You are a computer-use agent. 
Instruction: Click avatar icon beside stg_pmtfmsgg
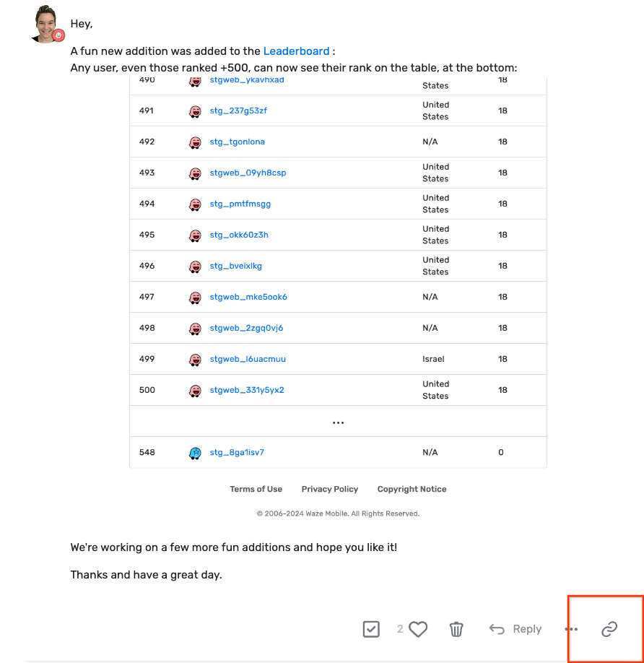pyautogui.click(x=195, y=204)
